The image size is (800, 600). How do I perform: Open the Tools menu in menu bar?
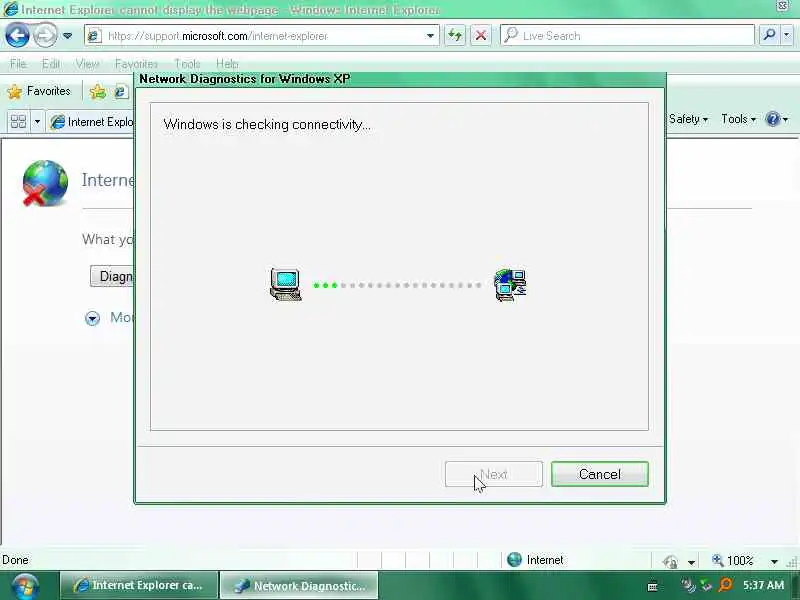(187, 64)
